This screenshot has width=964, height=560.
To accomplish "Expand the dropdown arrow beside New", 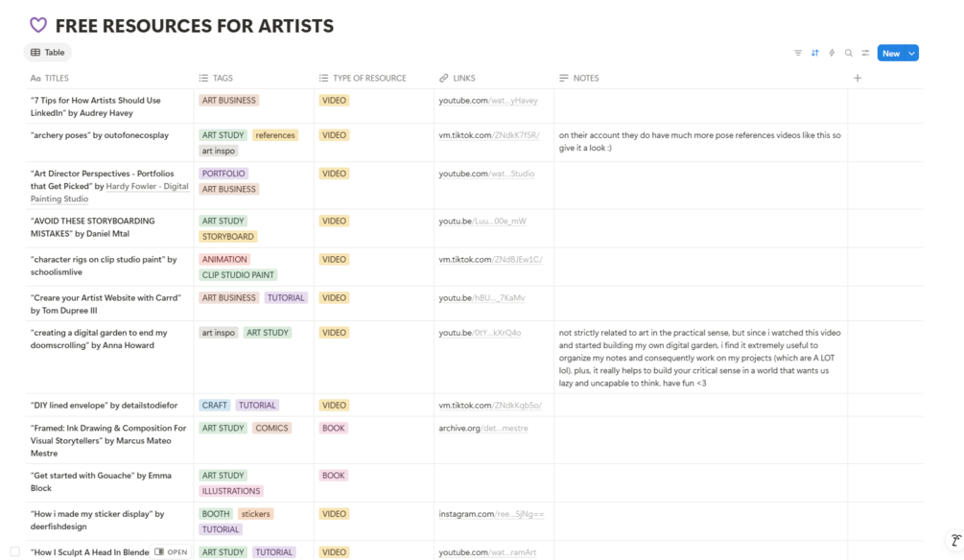I will 912,54.
